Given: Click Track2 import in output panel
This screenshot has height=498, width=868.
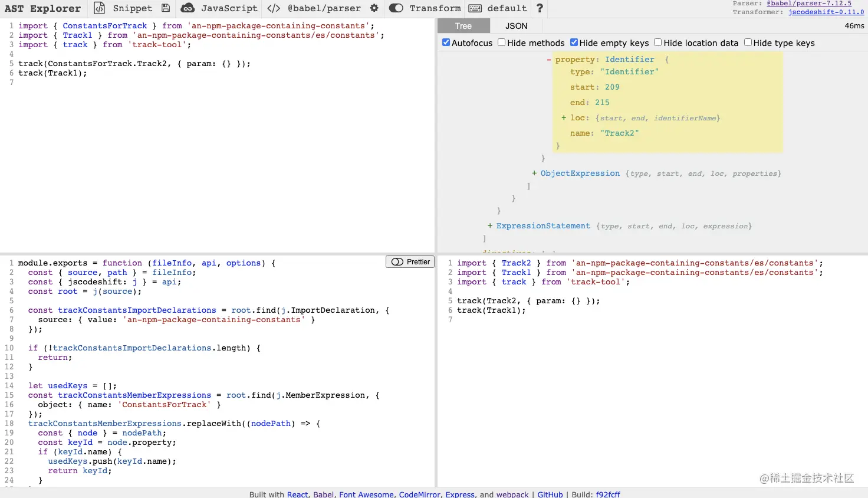Looking at the screenshot, I should 517,263.
